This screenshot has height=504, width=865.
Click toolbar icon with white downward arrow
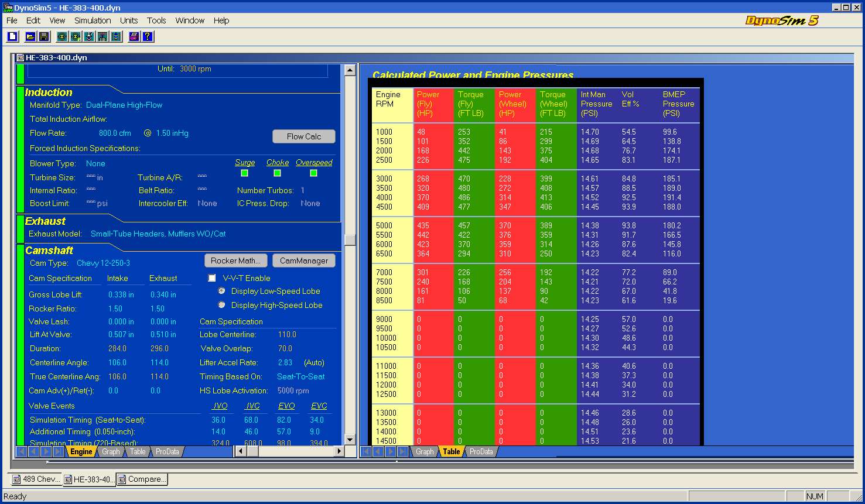point(88,36)
